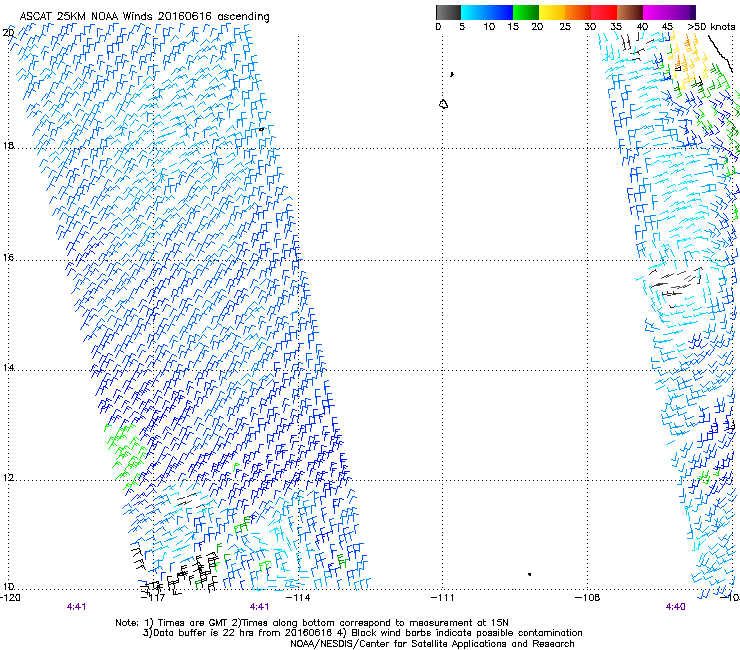Click the gray 0-5 knots color swatch
The width and height of the screenshot is (740, 650).
tap(448, 12)
